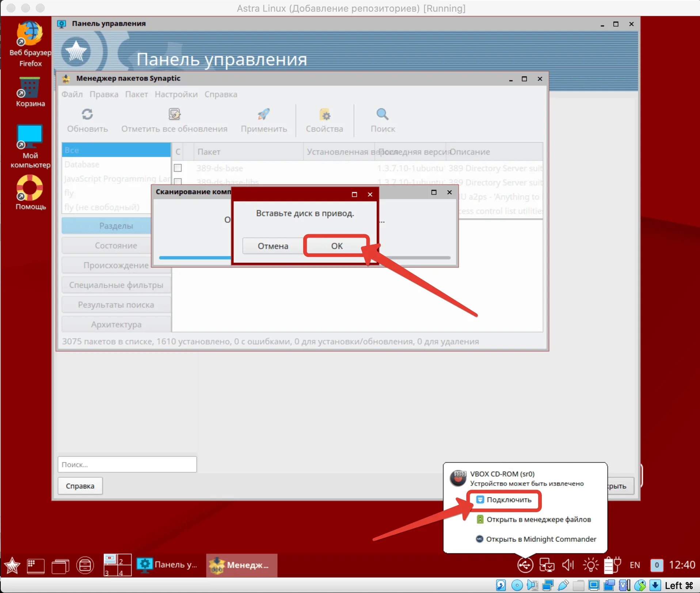Click the Отметить все обновления icon
The width and height of the screenshot is (700, 593).
click(174, 114)
